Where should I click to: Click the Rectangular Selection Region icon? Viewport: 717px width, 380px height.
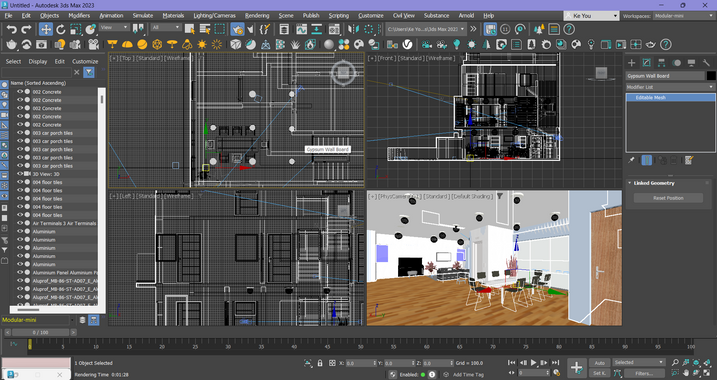coord(220,30)
